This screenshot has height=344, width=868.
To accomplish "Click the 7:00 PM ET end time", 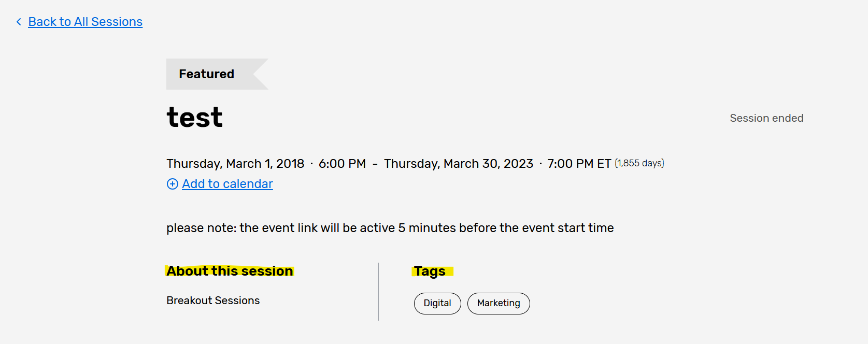I will (x=579, y=164).
